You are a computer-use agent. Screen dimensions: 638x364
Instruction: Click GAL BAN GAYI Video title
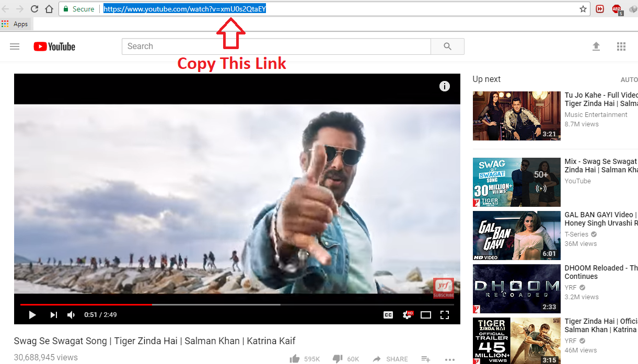tap(601, 219)
